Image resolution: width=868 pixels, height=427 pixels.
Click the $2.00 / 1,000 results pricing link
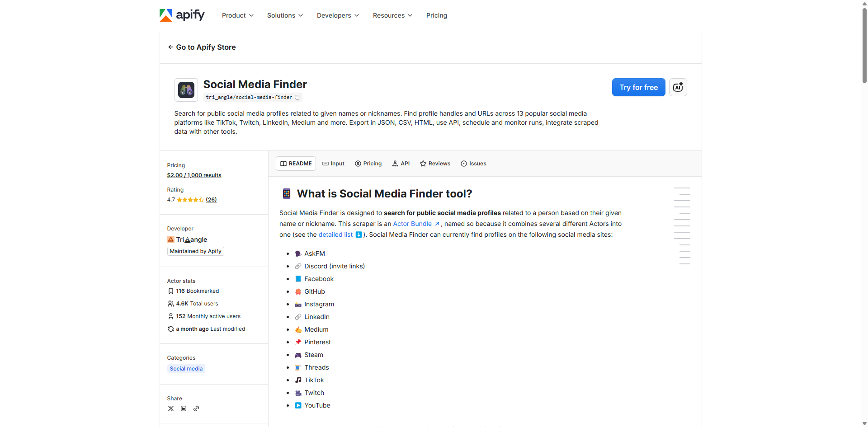(193, 175)
